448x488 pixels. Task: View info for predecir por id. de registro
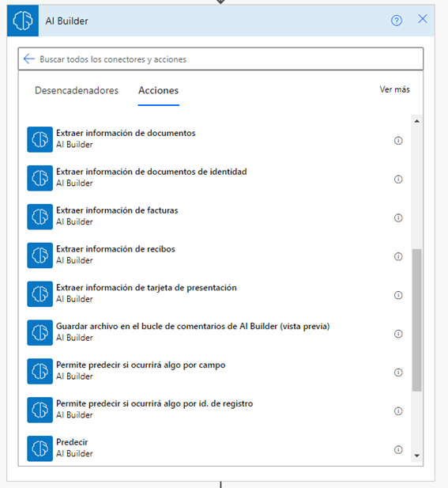398,410
